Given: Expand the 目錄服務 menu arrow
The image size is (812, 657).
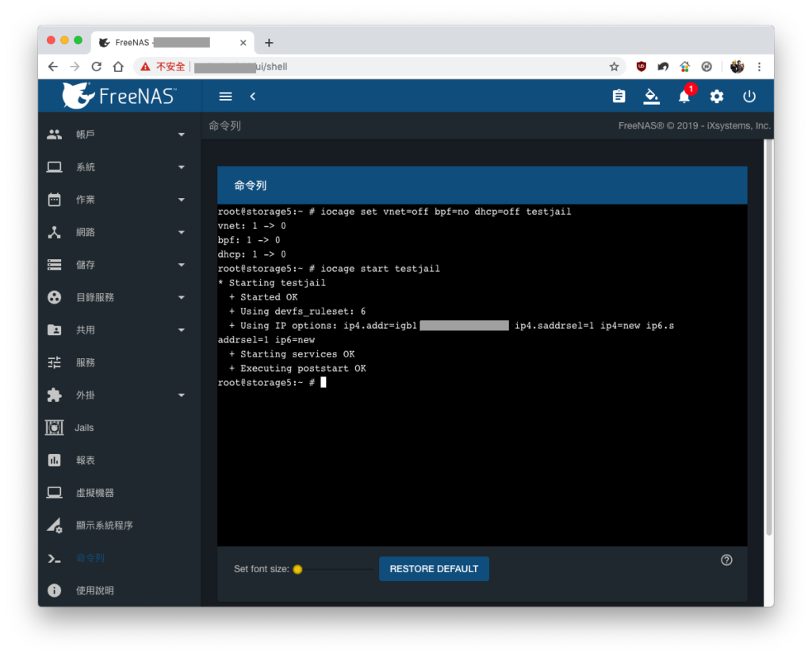Looking at the screenshot, I should 182,298.
